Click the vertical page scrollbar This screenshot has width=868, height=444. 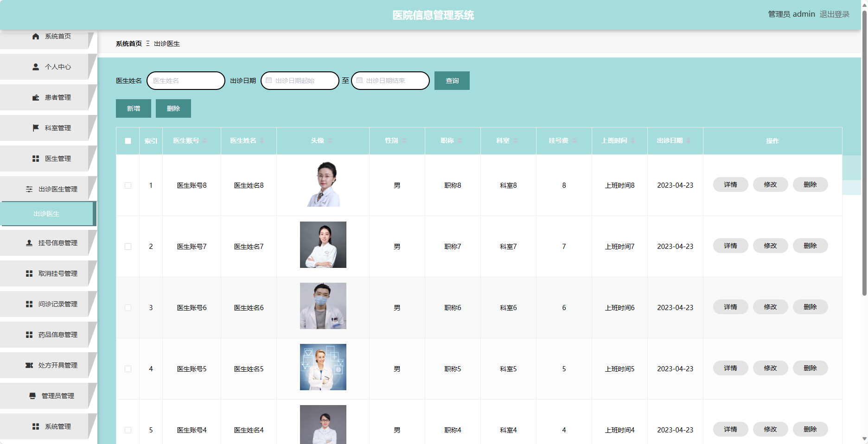[x=864, y=153]
